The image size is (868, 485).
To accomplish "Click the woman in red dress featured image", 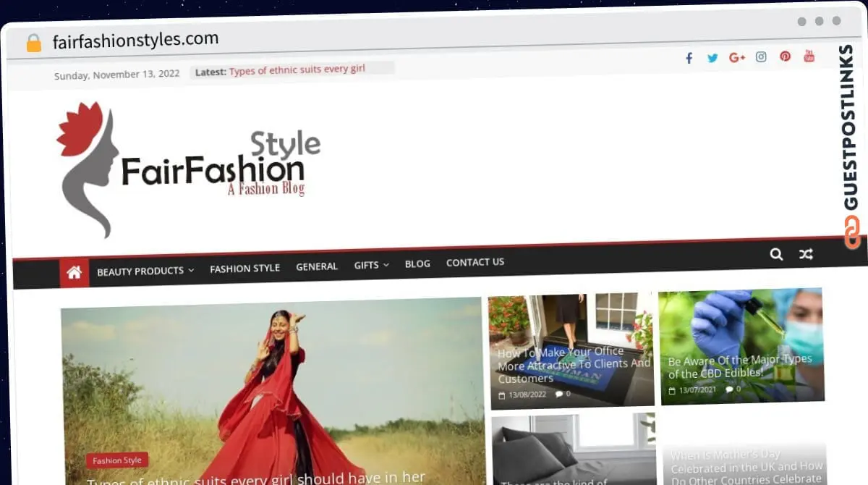I will (272, 391).
